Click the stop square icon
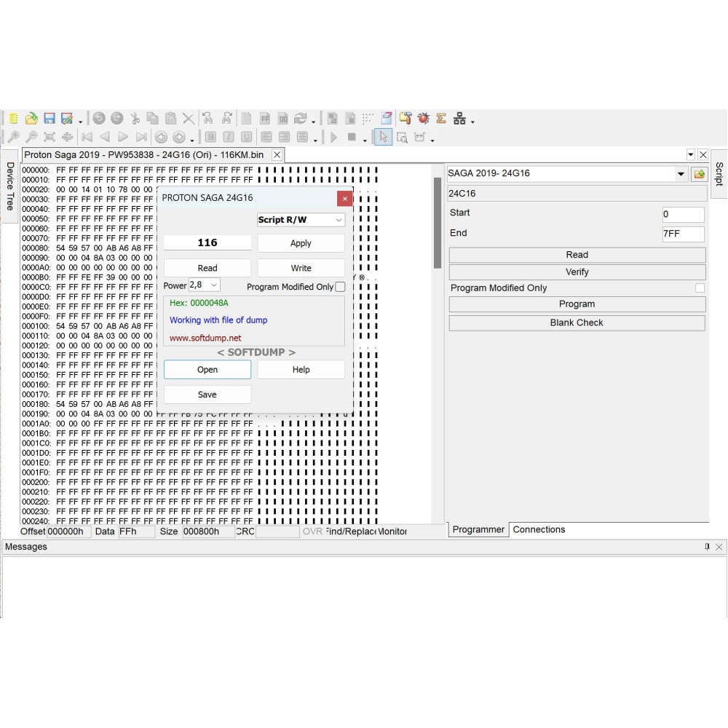The image size is (728, 728). tap(352, 137)
